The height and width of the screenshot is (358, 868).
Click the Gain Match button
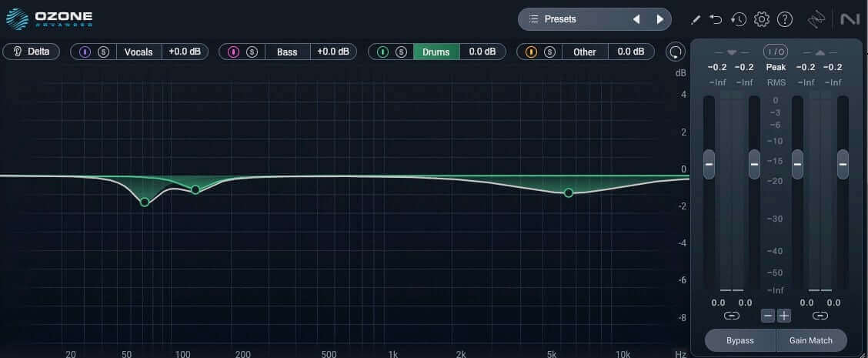[x=812, y=340]
